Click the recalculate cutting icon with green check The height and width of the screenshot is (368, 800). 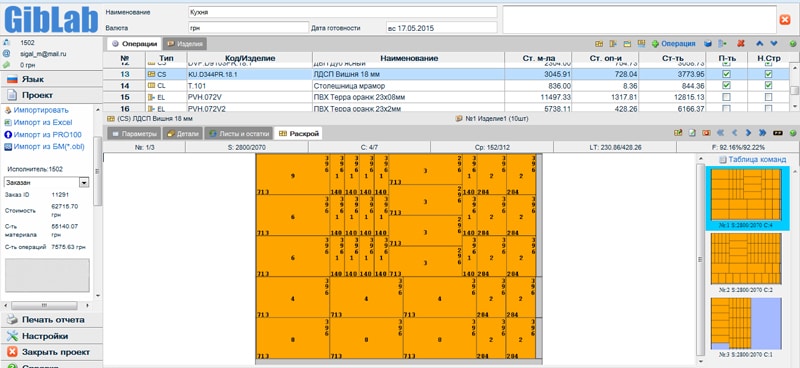click(x=678, y=133)
